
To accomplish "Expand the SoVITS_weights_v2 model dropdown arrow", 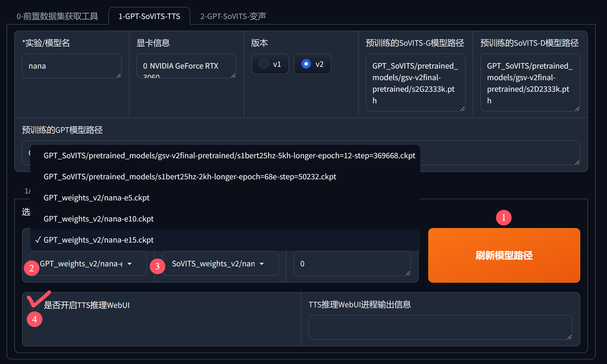I will 262,264.
